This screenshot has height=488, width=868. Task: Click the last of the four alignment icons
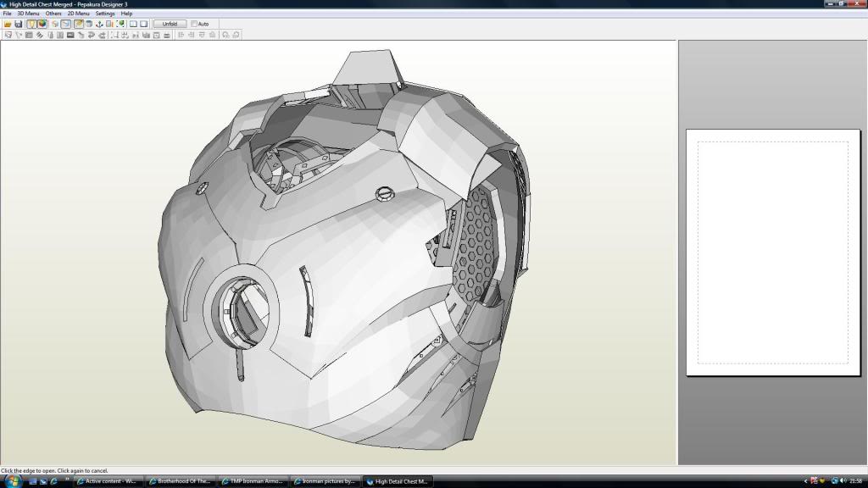click(213, 35)
